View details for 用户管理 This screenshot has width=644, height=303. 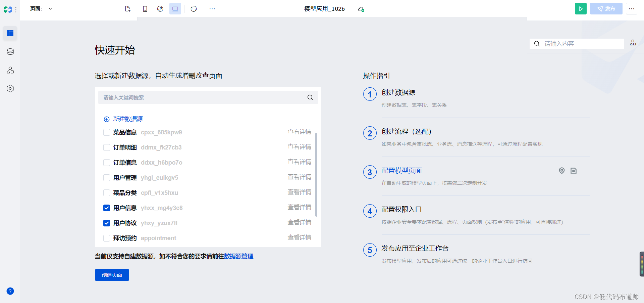[299, 177]
